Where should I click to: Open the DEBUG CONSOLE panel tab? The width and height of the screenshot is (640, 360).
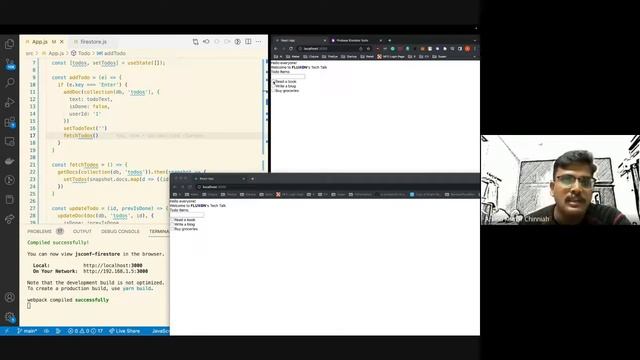(x=120, y=231)
